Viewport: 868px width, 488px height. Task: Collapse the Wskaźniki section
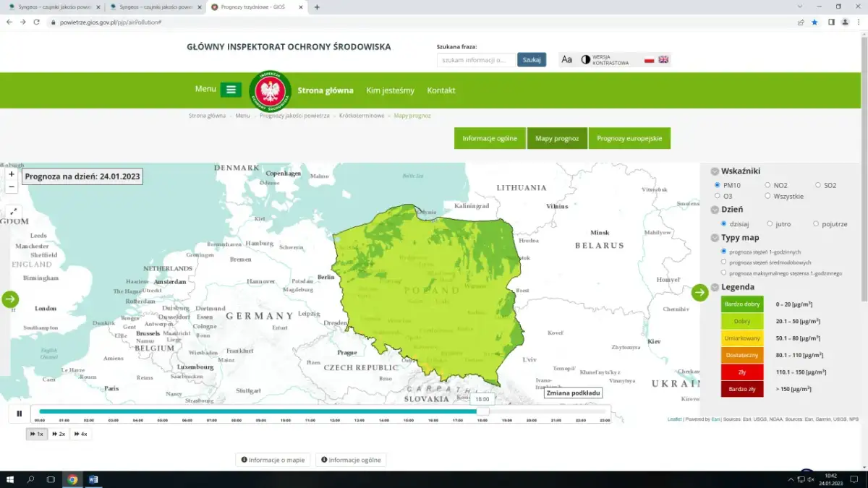(x=715, y=171)
